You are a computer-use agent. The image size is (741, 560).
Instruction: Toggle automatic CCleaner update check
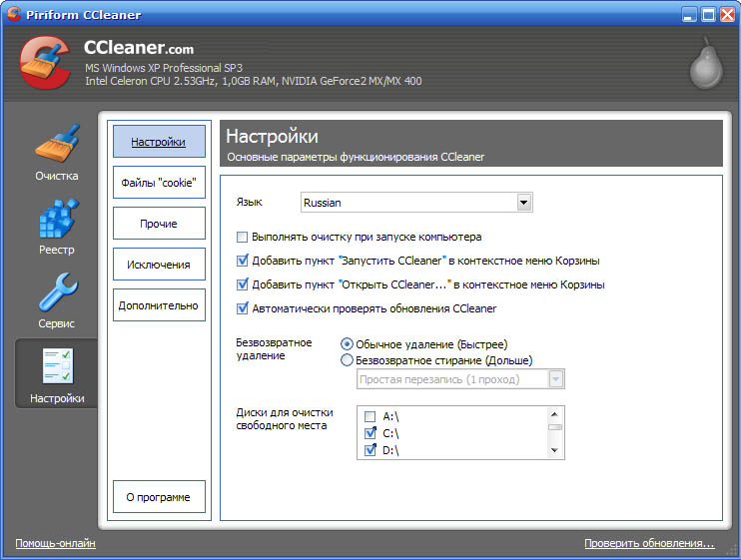pos(242,309)
